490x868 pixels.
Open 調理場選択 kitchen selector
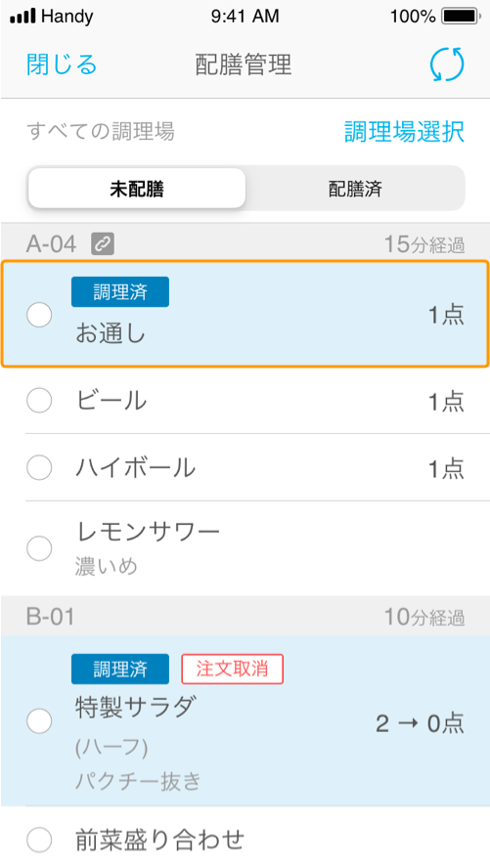[404, 132]
